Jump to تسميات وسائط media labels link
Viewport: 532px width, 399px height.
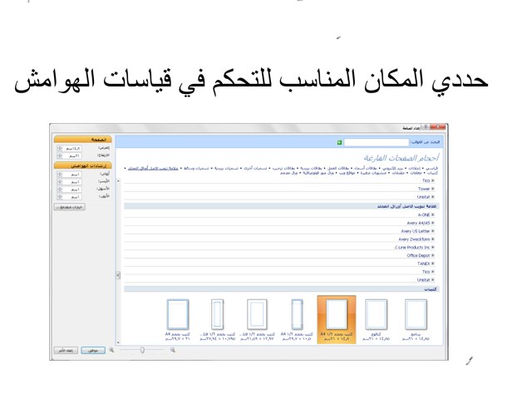coord(196,168)
